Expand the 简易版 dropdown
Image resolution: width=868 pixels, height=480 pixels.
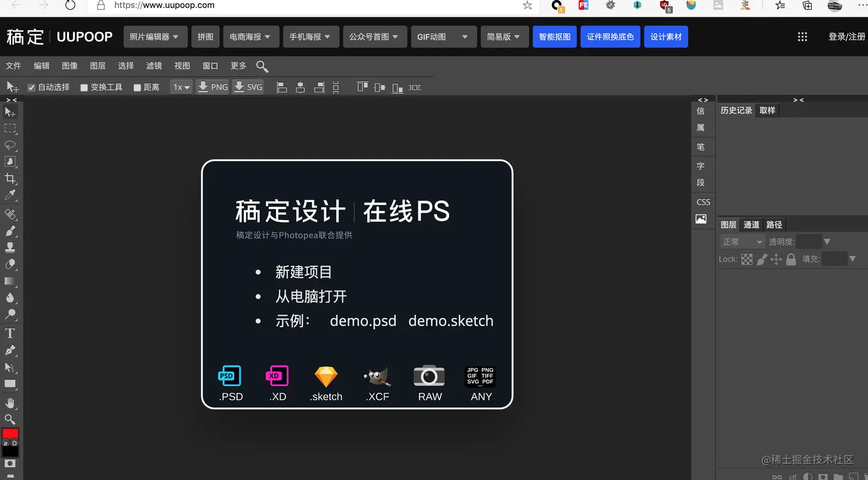[x=504, y=37]
